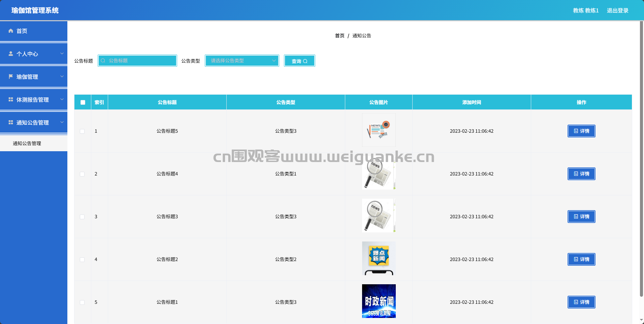Focus the 公告标题 search input field
Viewport: 644px width, 324px height.
(x=137, y=61)
